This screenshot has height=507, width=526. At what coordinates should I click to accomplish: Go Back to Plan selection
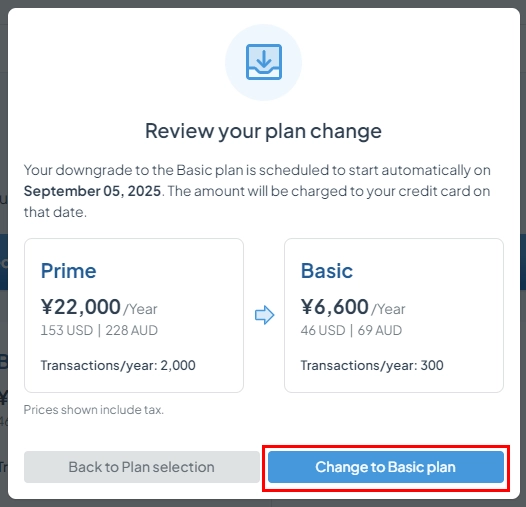[142, 467]
